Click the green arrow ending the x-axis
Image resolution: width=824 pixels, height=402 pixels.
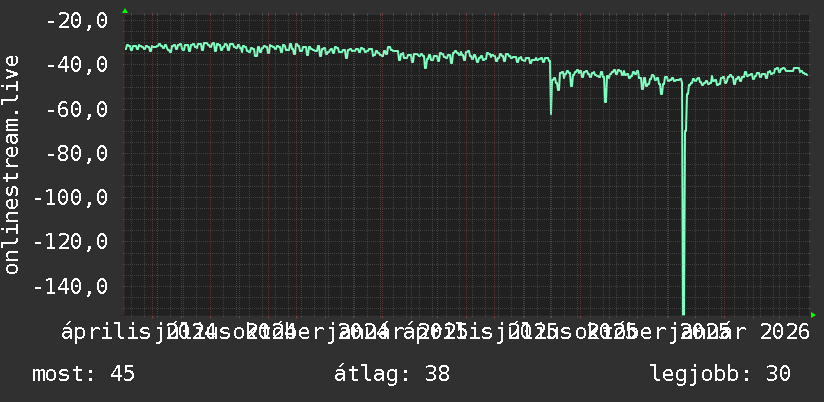[813, 315]
